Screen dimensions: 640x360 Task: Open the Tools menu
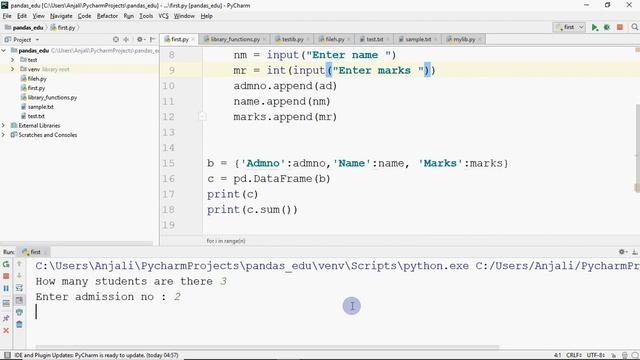tap(146, 16)
